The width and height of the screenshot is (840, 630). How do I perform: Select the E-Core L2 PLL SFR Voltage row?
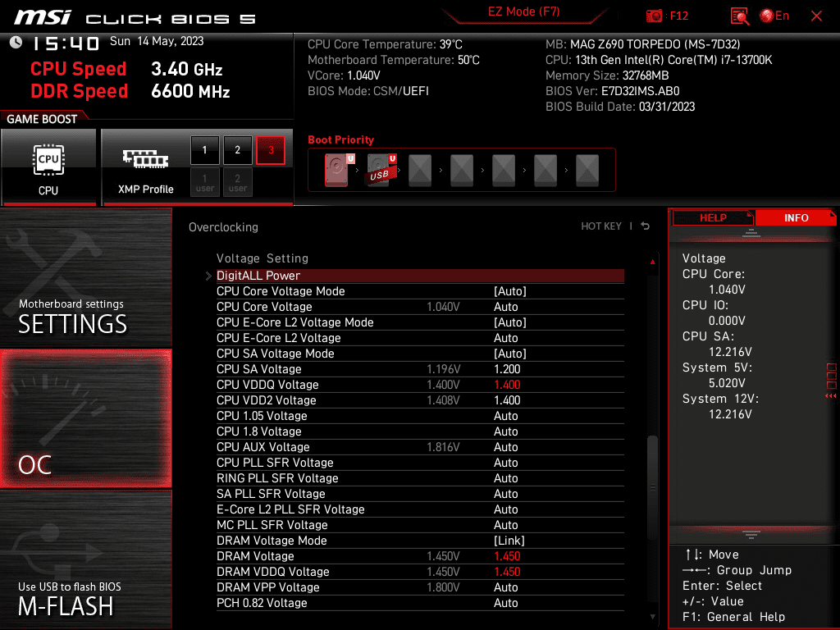pyautogui.click(x=419, y=509)
